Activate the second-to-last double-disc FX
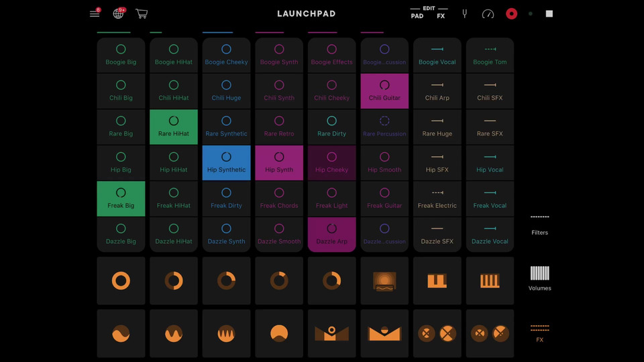 [437, 333]
